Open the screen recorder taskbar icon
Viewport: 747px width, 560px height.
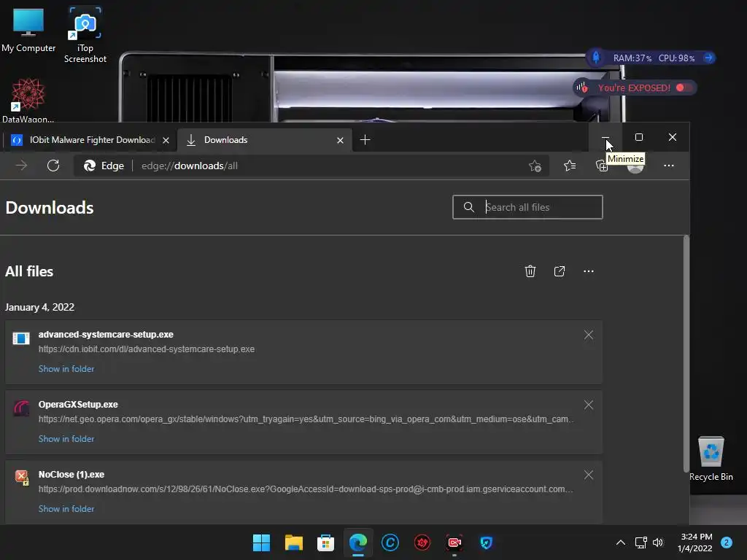454,542
